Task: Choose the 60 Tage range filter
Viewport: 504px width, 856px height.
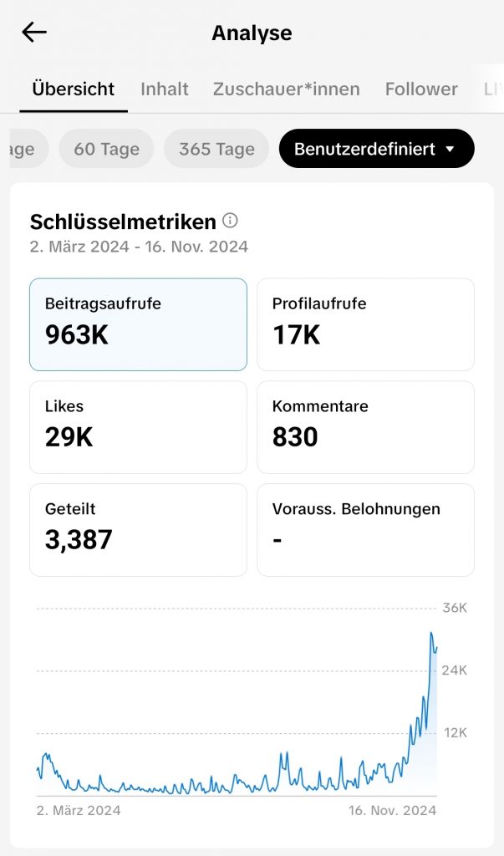Action: (x=106, y=149)
